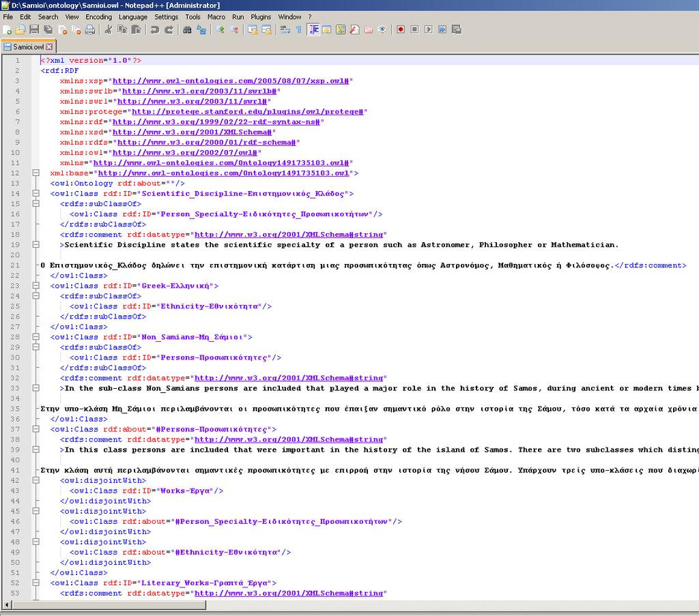699x616 pixels.
Task: Open the Replace toolbar icon
Action: (201, 30)
